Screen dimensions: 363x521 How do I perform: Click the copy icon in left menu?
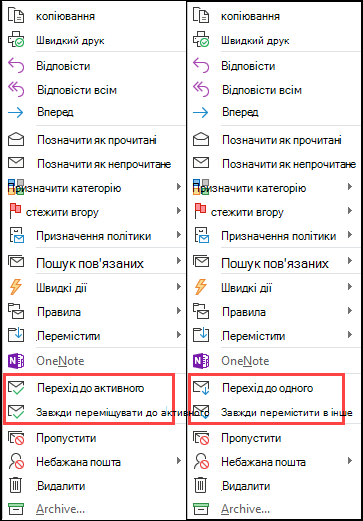[x=16, y=16]
